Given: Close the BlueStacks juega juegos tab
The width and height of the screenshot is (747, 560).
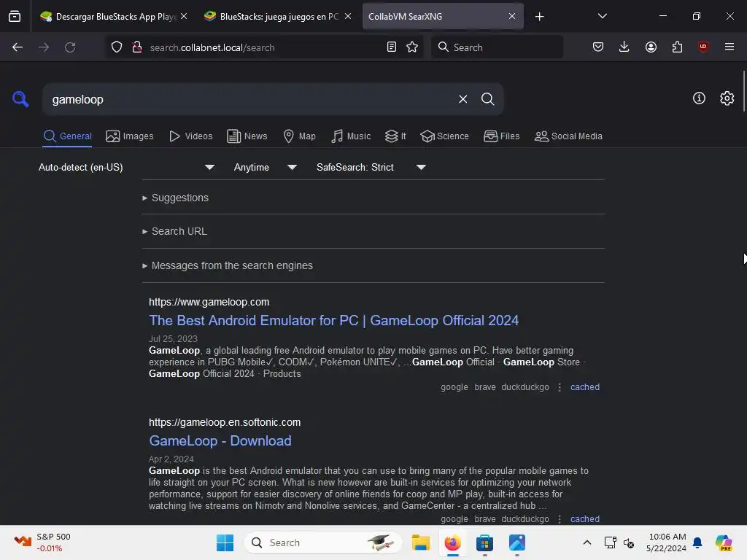Looking at the screenshot, I should (348, 16).
